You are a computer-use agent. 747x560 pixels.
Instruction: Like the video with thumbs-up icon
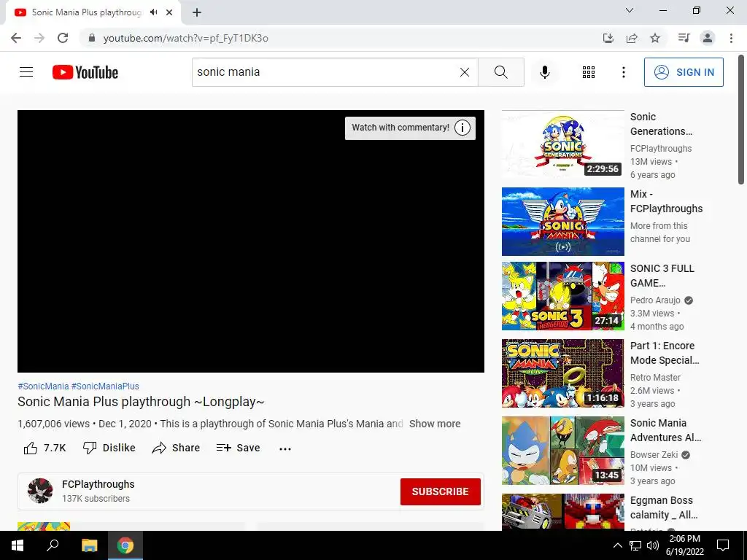(x=31, y=448)
